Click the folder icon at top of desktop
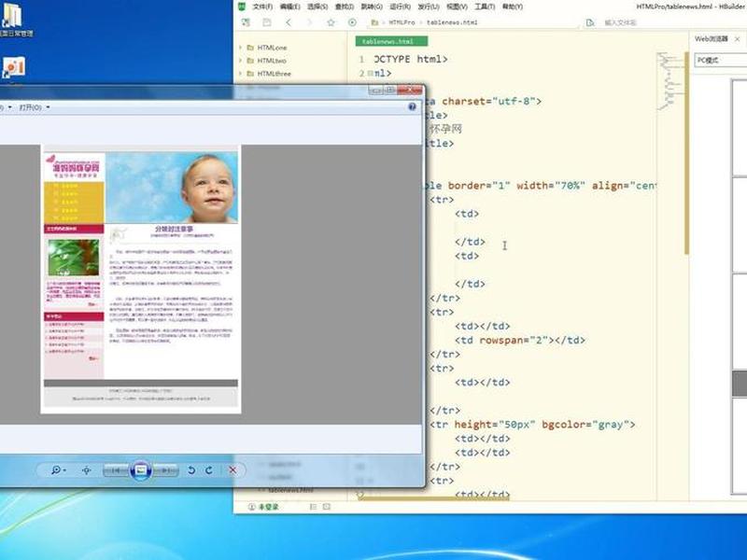 (x=11, y=15)
